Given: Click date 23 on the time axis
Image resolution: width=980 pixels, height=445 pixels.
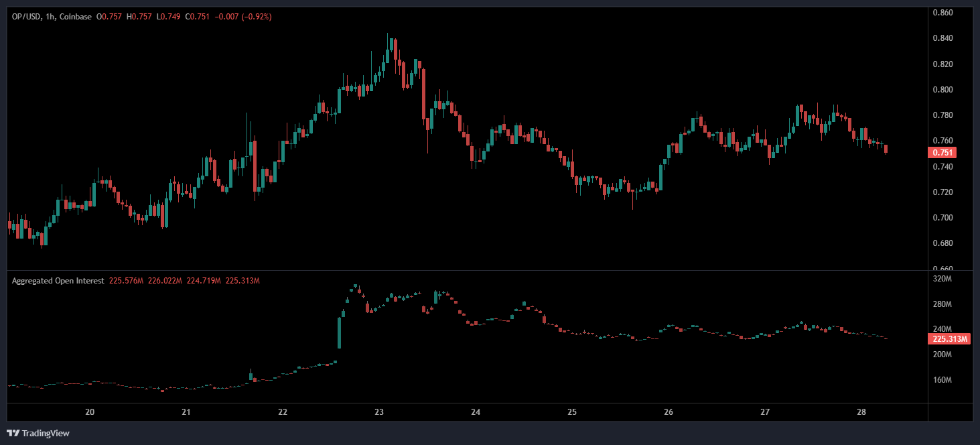Looking at the screenshot, I should pos(379,411).
